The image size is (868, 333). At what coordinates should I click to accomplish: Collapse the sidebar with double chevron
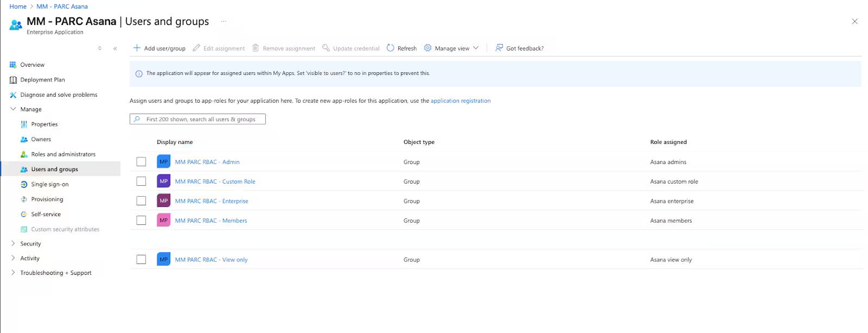[115, 48]
